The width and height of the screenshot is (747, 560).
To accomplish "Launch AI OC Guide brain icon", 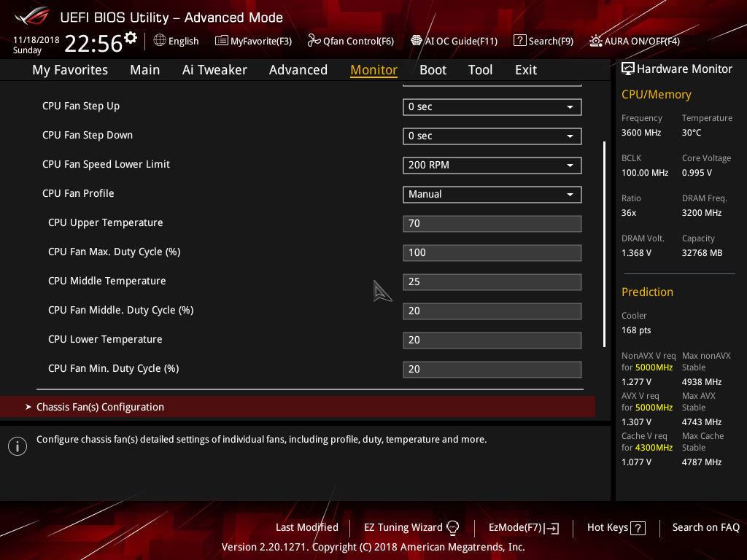I will (417, 41).
